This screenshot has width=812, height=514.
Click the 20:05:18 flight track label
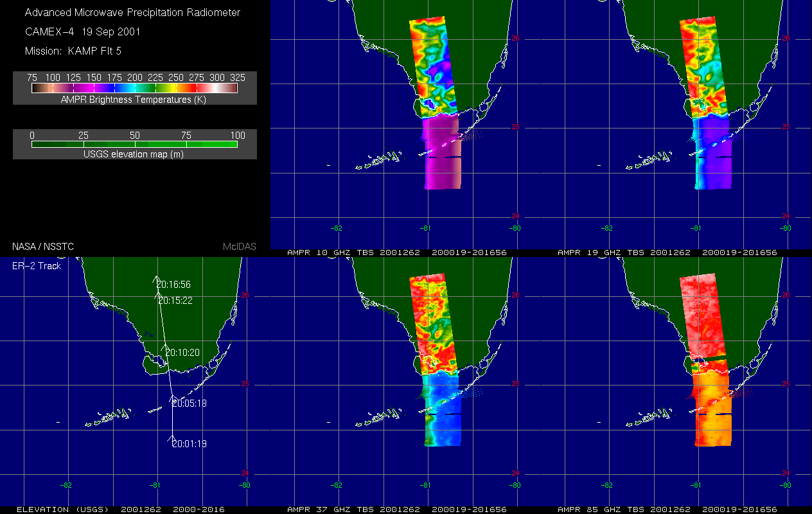189,403
